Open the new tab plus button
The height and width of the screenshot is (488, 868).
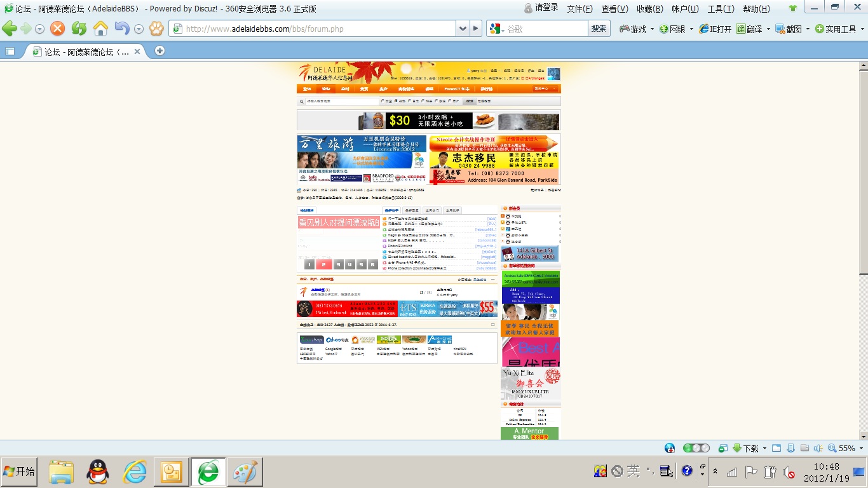[159, 51]
